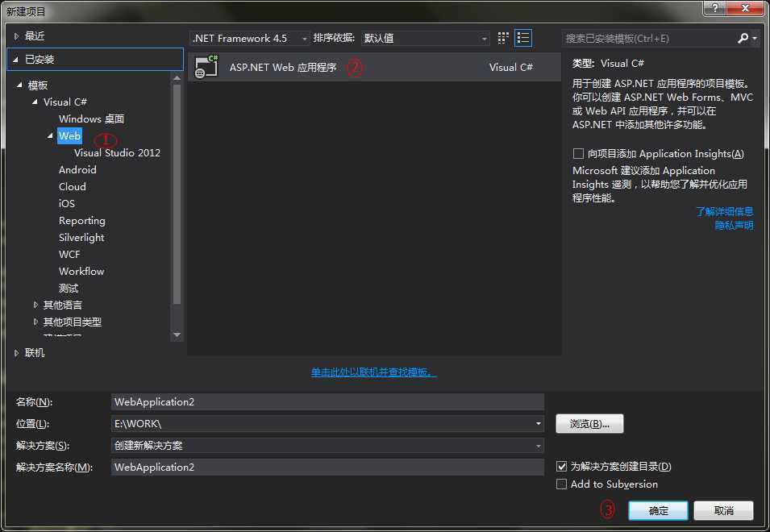Viewport: 770px width, 532px height.
Task: Select Visual Studio 2012 under Web
Action: point(118,152)
